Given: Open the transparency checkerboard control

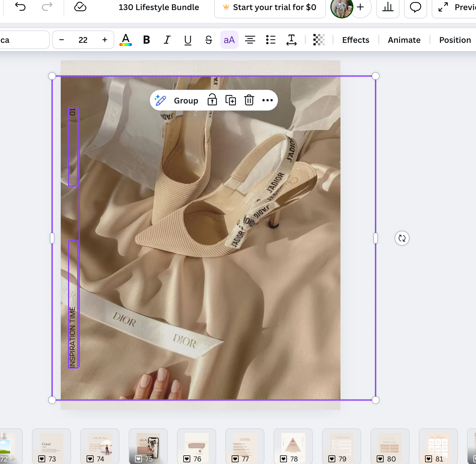Looking at the screenshot, I should point(319,40).
